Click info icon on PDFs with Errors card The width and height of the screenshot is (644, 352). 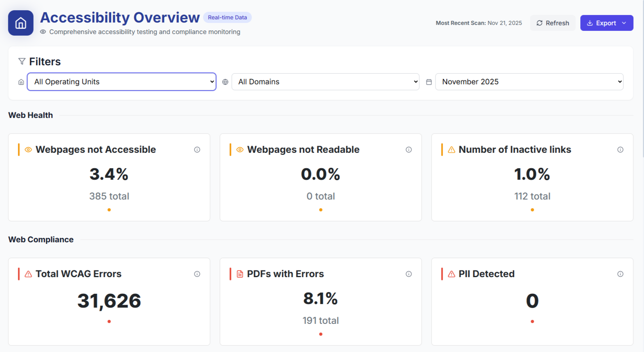(409, 274)
